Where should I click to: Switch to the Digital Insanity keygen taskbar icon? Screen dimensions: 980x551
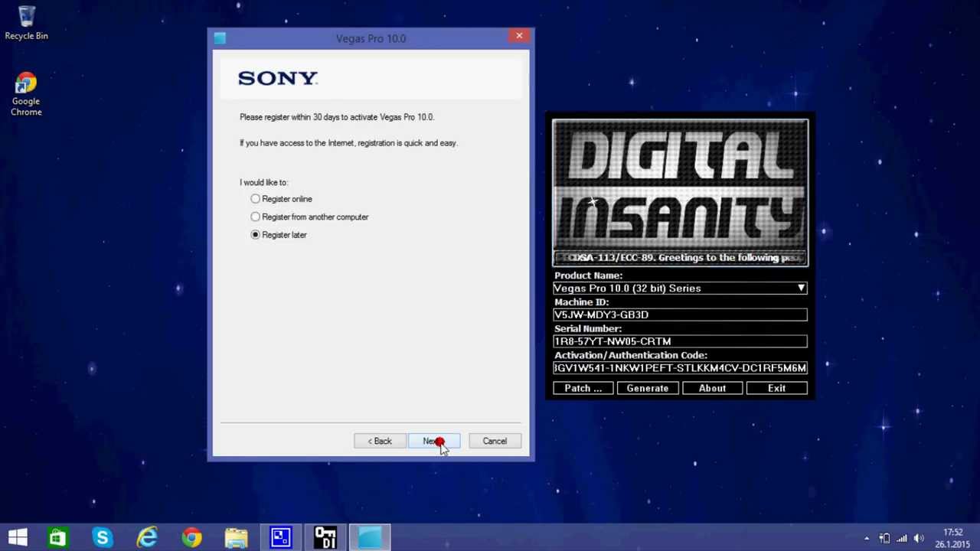325,537
